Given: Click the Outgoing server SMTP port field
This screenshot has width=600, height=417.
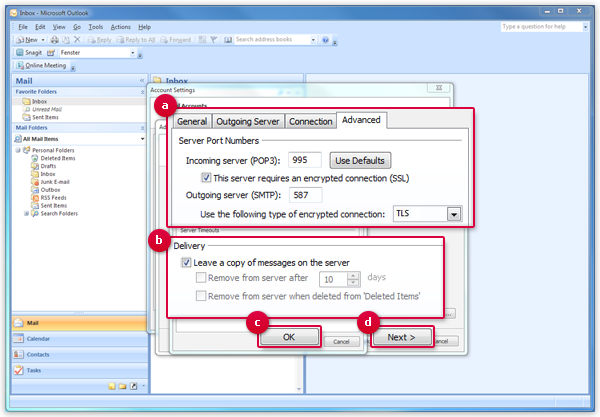Looking at the screenshot, I should pos(305,195).
